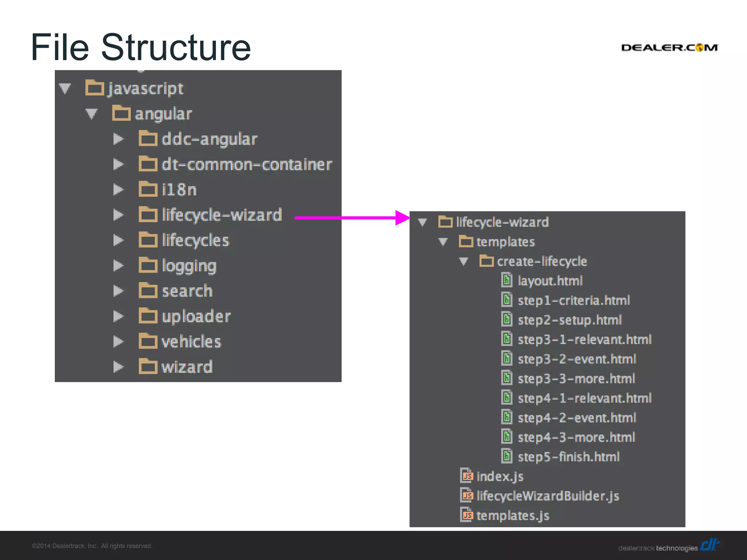Expand the dt-common-container folder arrow
747x560 pixels.
coord(118,164)
